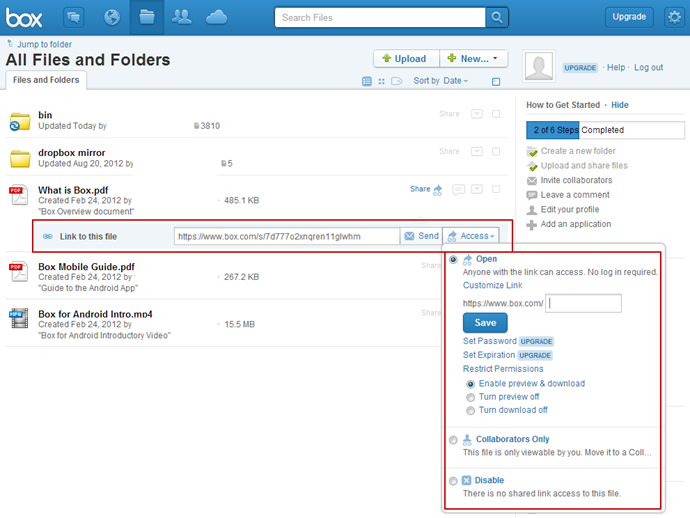Click the Box Mobile Guide.pdf file icon
690x518 pixels.
(18, 272)
